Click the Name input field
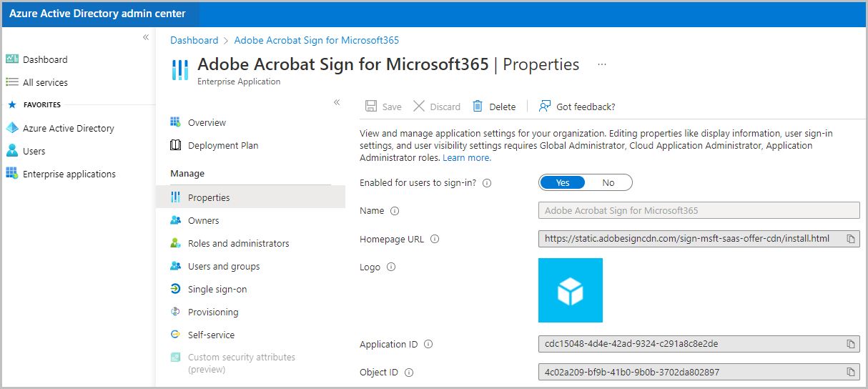 (x=699, y=210)
